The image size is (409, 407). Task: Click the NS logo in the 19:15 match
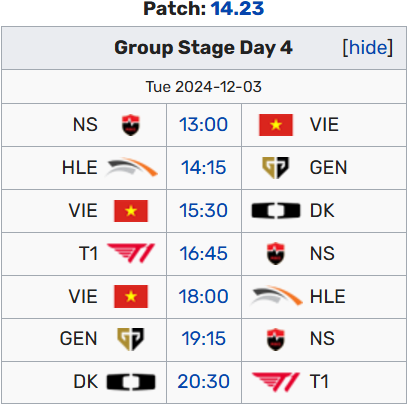click(x=276, y=339)
